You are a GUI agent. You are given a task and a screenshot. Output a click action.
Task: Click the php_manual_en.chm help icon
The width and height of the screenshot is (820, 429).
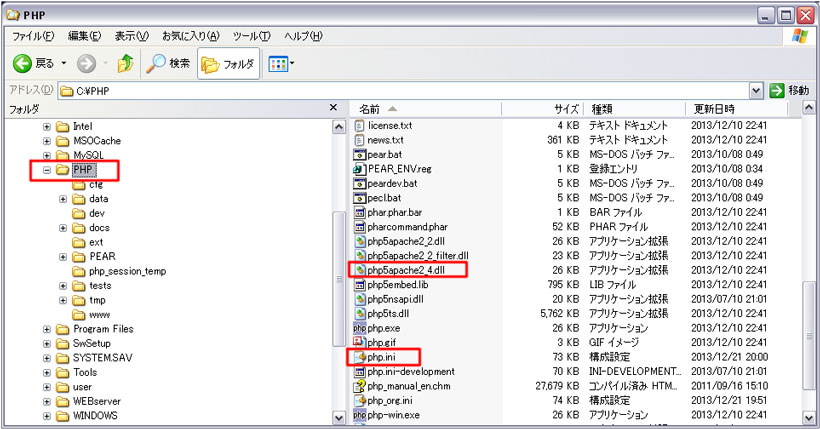[359, 387]
